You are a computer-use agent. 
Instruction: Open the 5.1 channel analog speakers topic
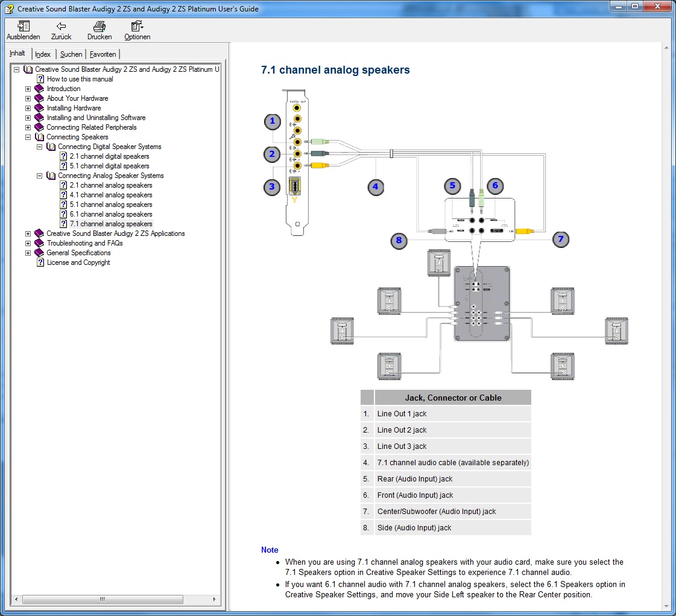(111, 205)
